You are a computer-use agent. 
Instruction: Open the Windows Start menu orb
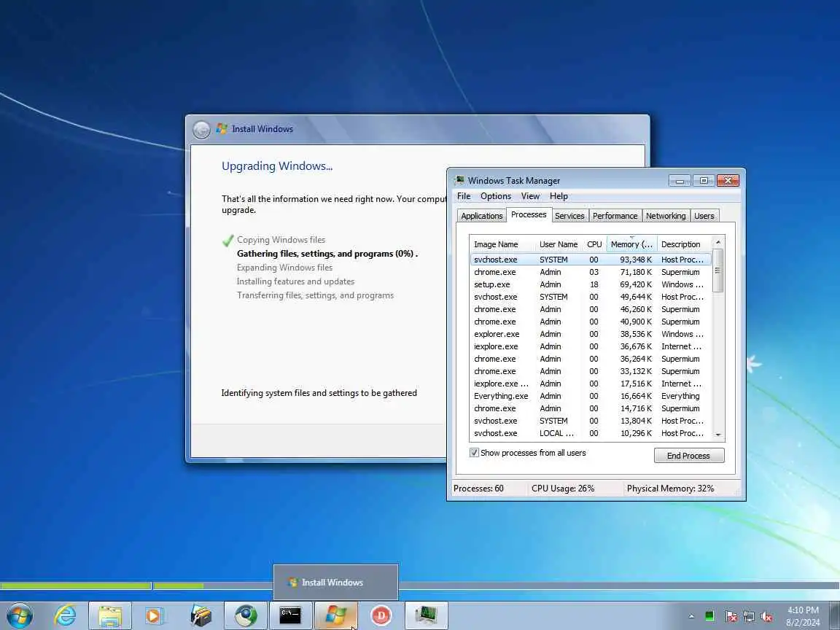[x=20, y=615]
